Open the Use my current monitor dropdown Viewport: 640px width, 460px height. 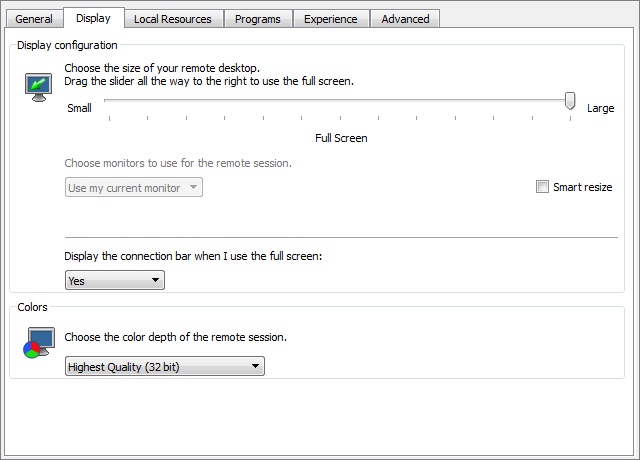[x=133, y=188]
